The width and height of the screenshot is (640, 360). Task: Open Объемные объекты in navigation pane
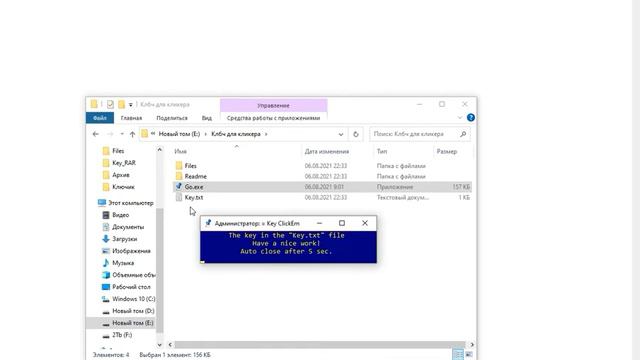pos(133,275)
